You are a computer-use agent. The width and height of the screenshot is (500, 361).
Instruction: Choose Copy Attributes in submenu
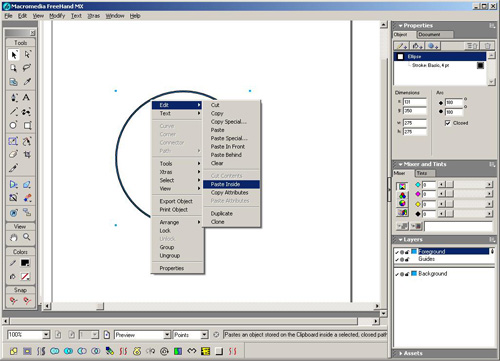point(231,193)
